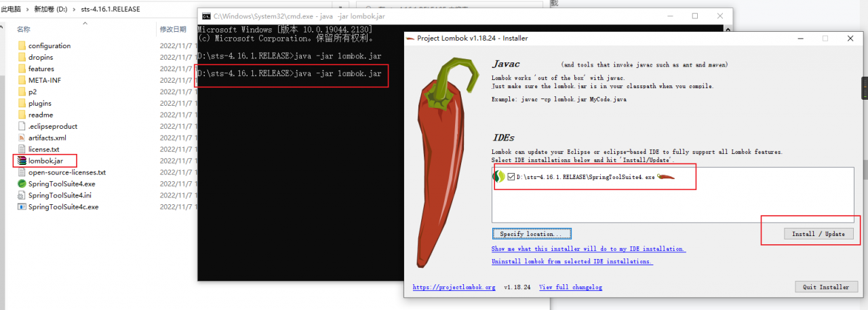The height and width of the screenshot is (310, 868).
Task: Open the View full changelog link
Action: (570, 287)
